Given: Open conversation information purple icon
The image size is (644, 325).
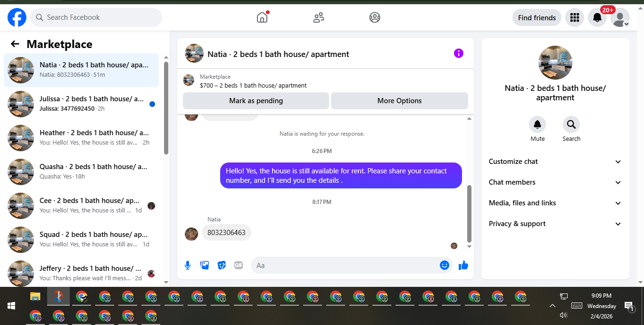Looking at the screenshot, I should pyautogui.click(x=459, y=53).
